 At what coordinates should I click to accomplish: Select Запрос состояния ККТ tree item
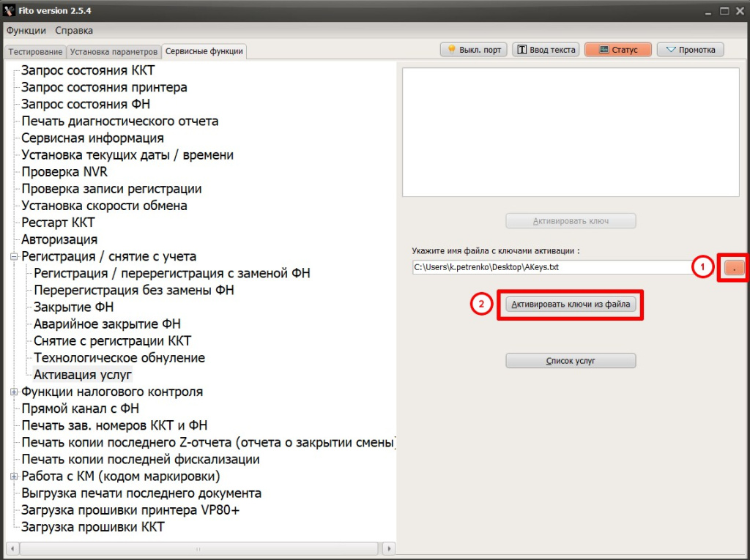tap(88, 71)
